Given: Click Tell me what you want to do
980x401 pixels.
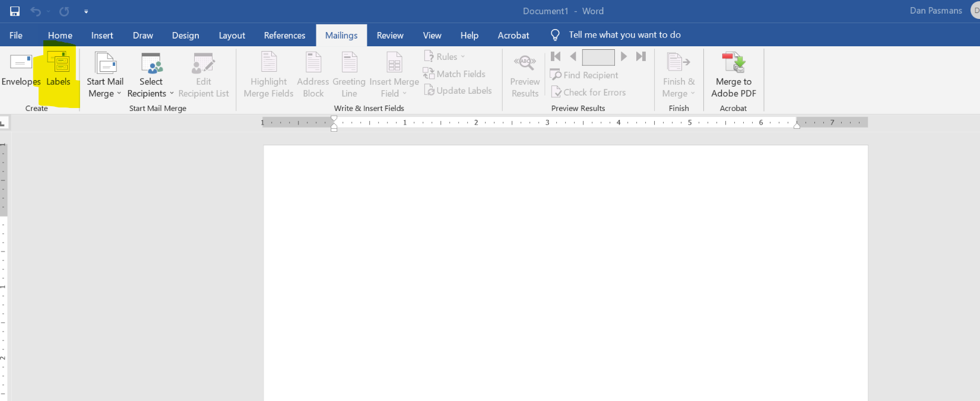Looking at the screenshot, I should coord(624,35).
